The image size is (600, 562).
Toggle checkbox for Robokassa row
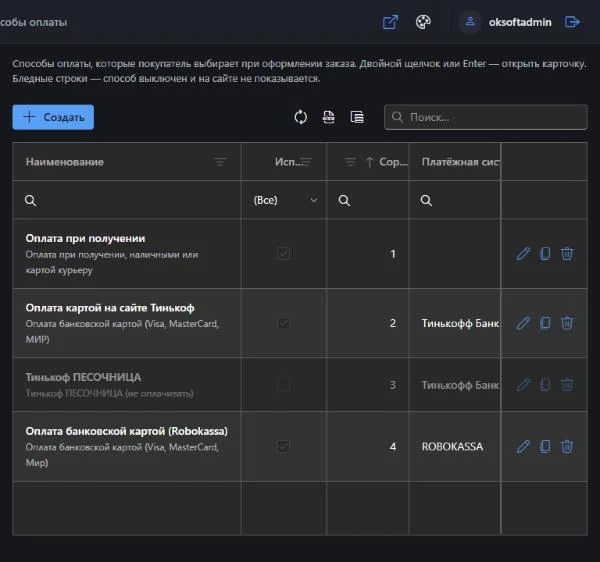pos(284,446)
